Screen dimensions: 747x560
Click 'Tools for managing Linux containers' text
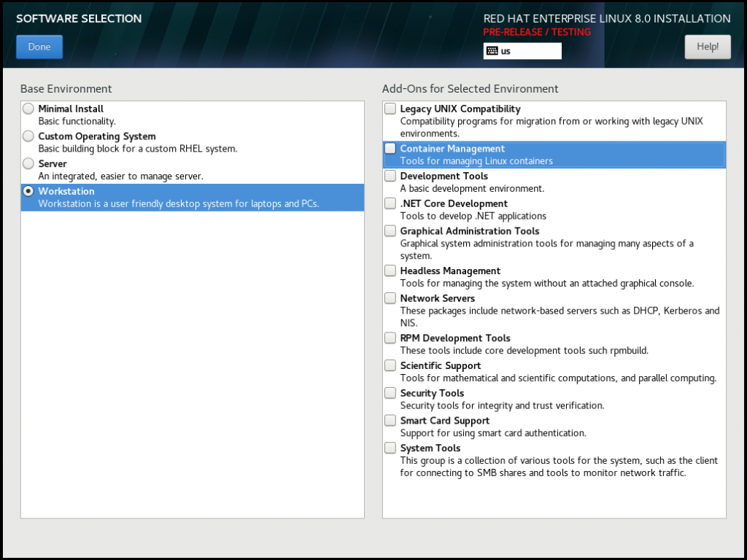476,161
